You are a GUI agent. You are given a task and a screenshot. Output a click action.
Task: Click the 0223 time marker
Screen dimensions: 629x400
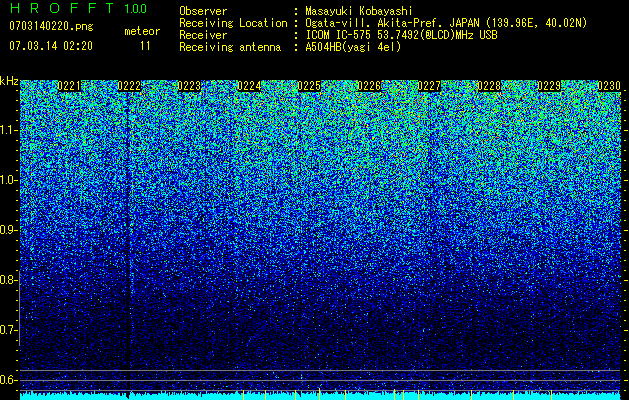pyautogui.click(x=189, y=86)
